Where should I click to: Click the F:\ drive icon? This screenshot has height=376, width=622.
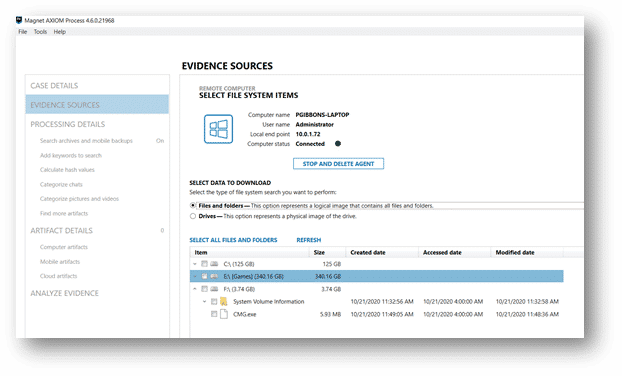(214, 289)
